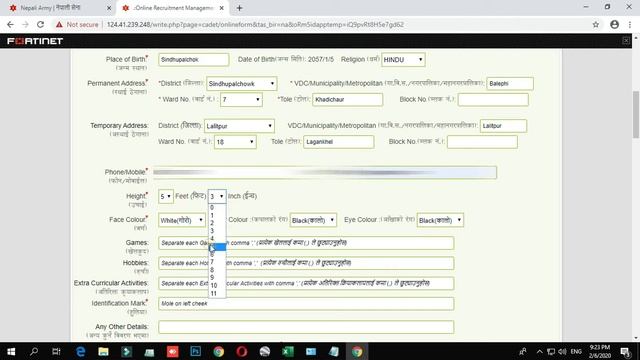The width and height of the screenshot is (640, 360).
Task: Click the Identification Mark field
Action: point(306,304)
